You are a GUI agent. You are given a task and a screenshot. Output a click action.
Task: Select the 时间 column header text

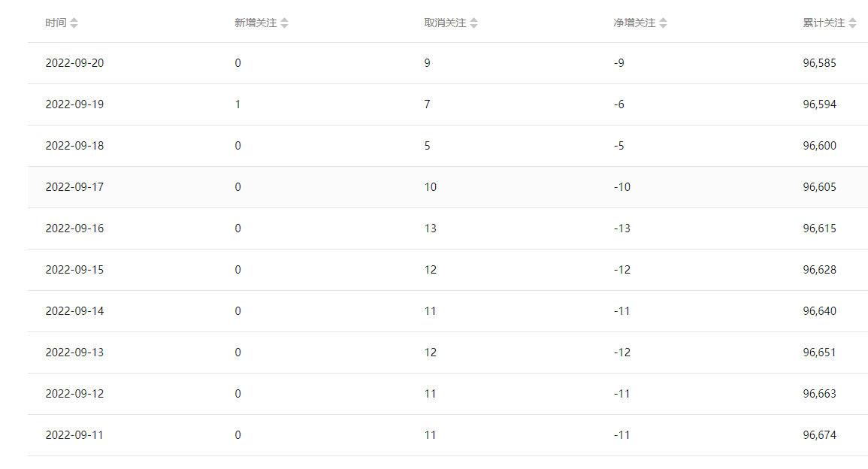56,23
